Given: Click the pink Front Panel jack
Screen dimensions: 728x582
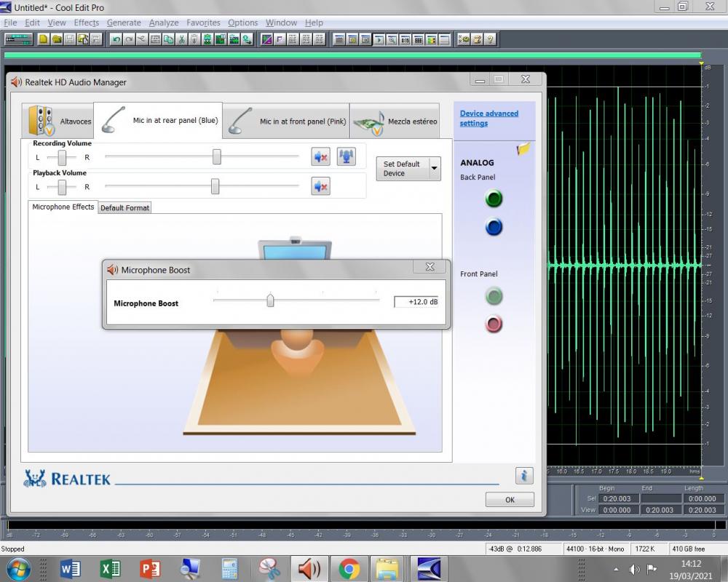Looking at the screenshot, I should [x=494, y=324].
